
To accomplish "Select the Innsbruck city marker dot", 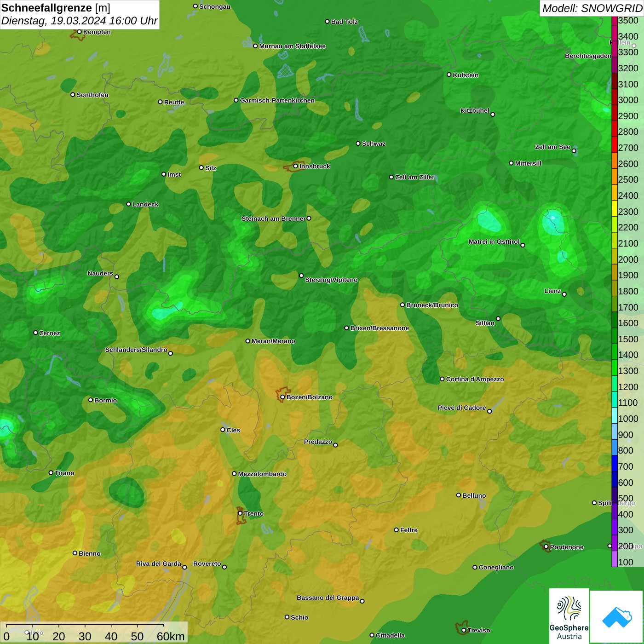I will tap(295, 166).
